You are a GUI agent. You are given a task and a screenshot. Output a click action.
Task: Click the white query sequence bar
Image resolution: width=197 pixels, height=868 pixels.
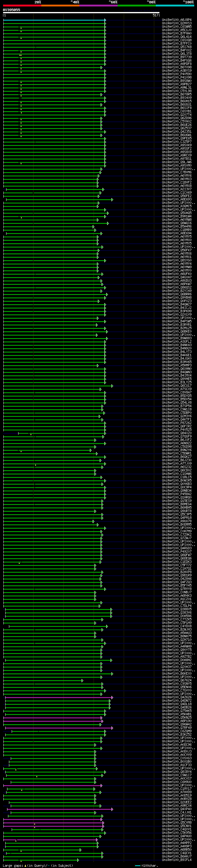point(81,13)
